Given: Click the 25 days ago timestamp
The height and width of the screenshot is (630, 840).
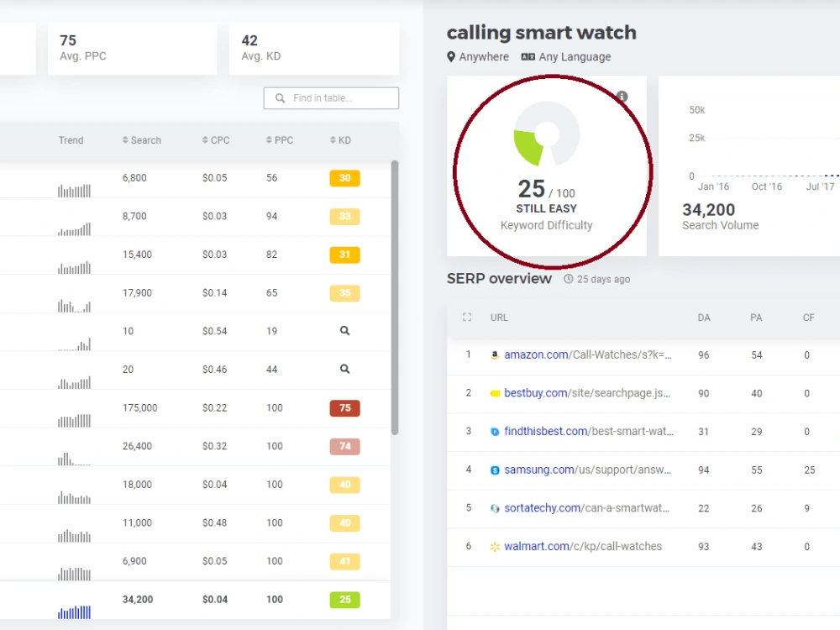Looking at the screenshot, I should [603, 279].
